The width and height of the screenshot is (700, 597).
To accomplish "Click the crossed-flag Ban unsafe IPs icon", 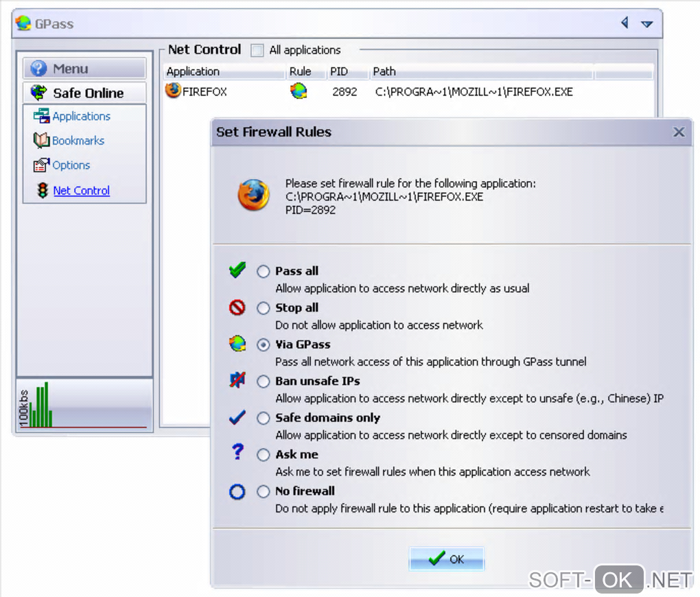I will coord(237,380).
